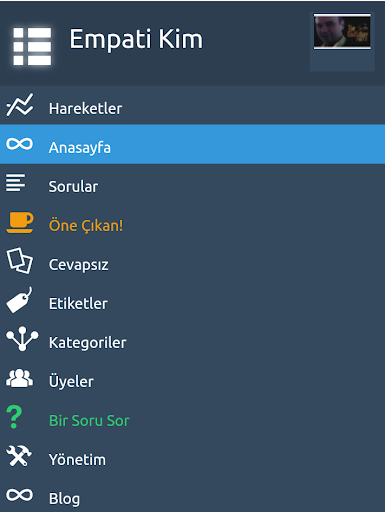
Task: Click the Cevapsız cards icon
Action: (x=20, y=260)
